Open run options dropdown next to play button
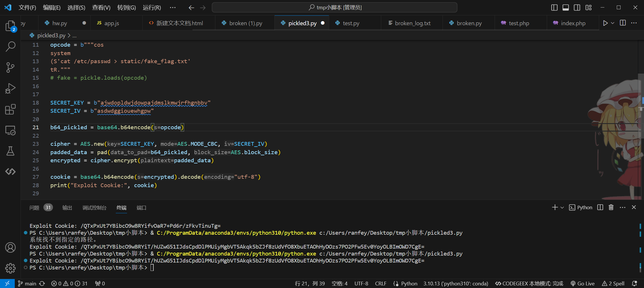This screenshot has height=288, width=644. pyautogui.click(x=613, y=23)
